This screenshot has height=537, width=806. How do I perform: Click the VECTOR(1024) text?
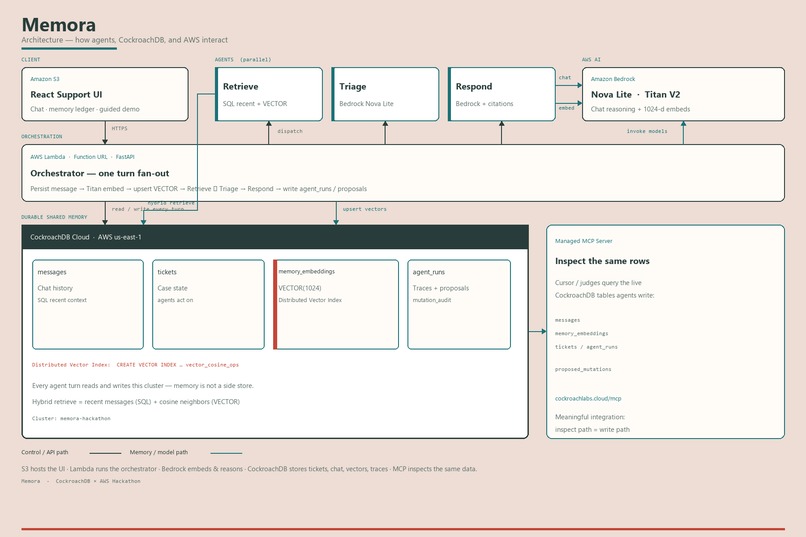tap(300, 288)
